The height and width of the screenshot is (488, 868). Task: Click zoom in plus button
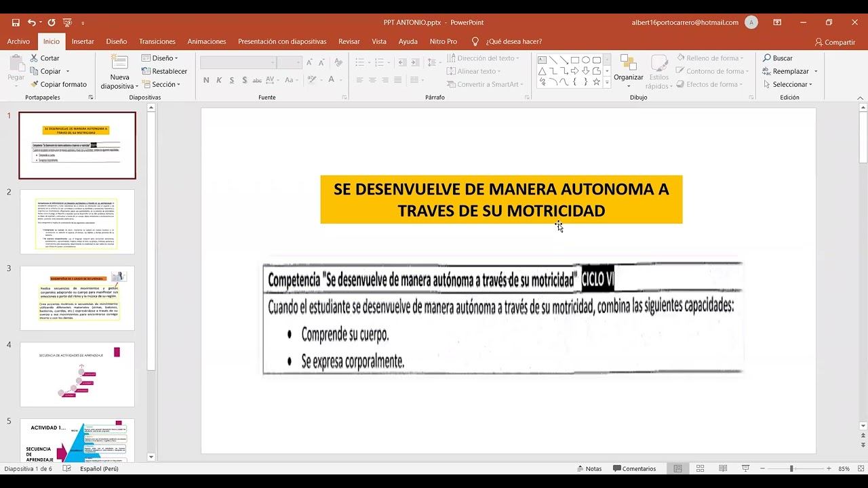click(x=829, y=468)
